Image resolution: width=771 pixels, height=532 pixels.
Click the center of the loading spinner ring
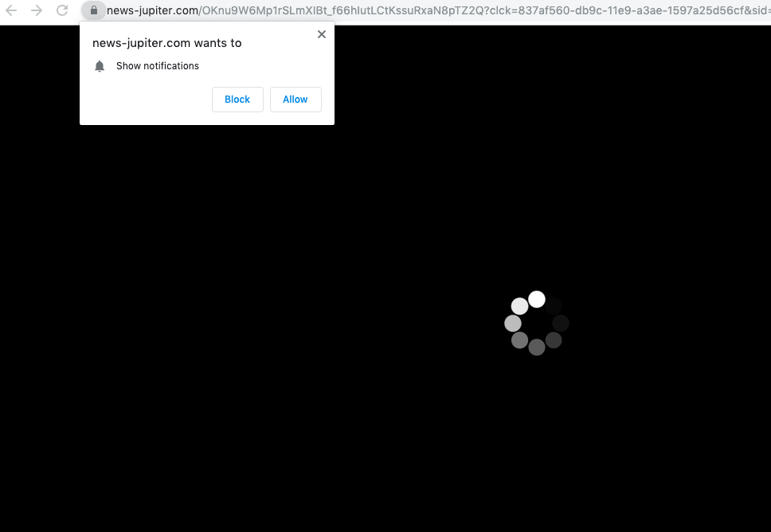(x=537, y=323)
